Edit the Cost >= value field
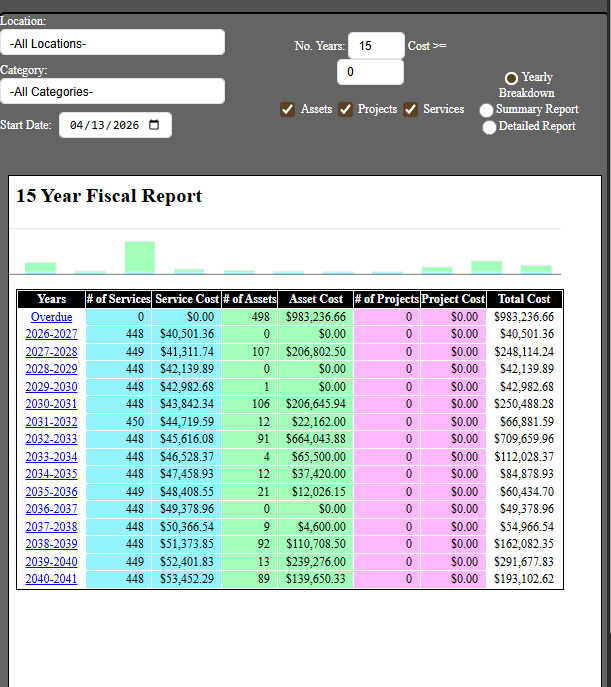611x687 pixels. (x=370, y=72)
